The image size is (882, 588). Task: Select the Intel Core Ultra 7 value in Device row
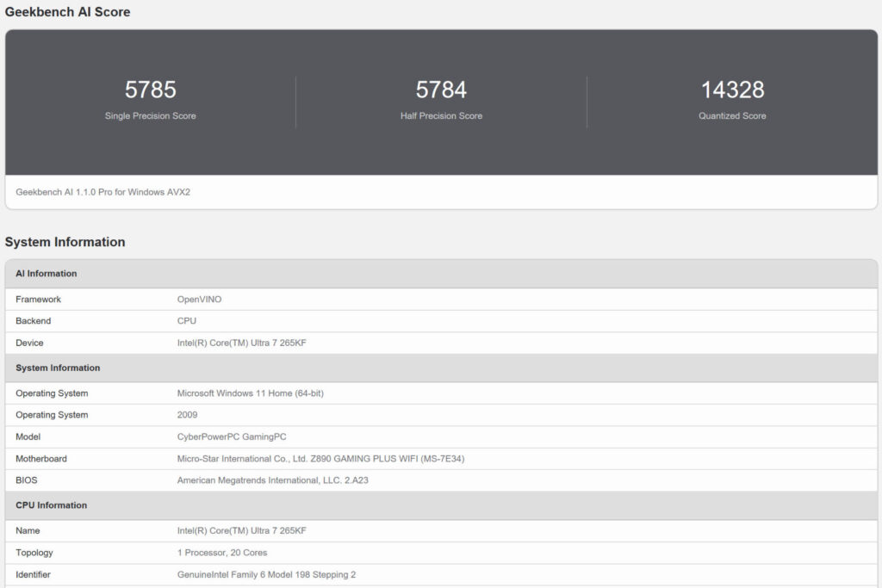point(241,343)
